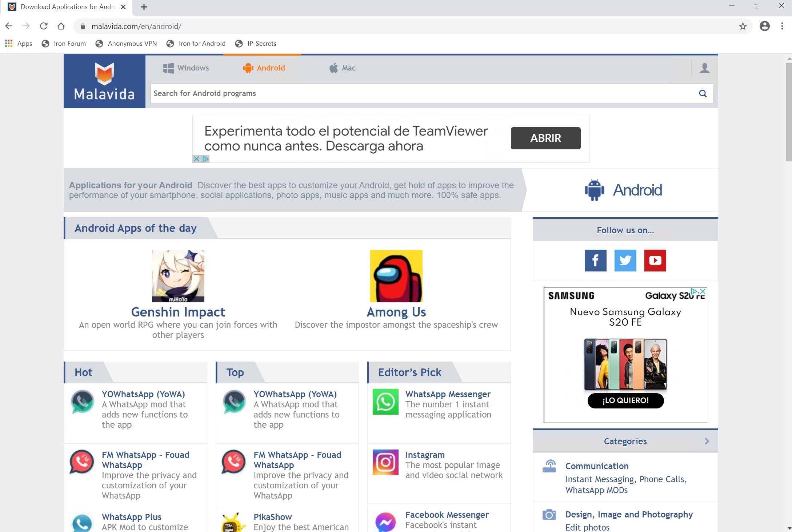The width and height of the screenshot is (792, 532).
Task: Open Malavida's Facebook page
Action: coord(596,260)
